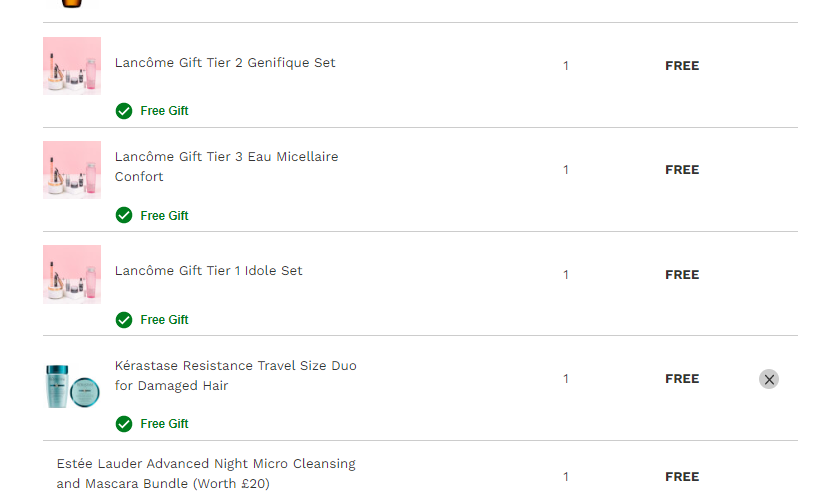Image resolution: width=820 pixels, height=500 pixels.
Task: Click Free Gift label under Idole Set
Action: pyautogui.click(x=164, y=320)
